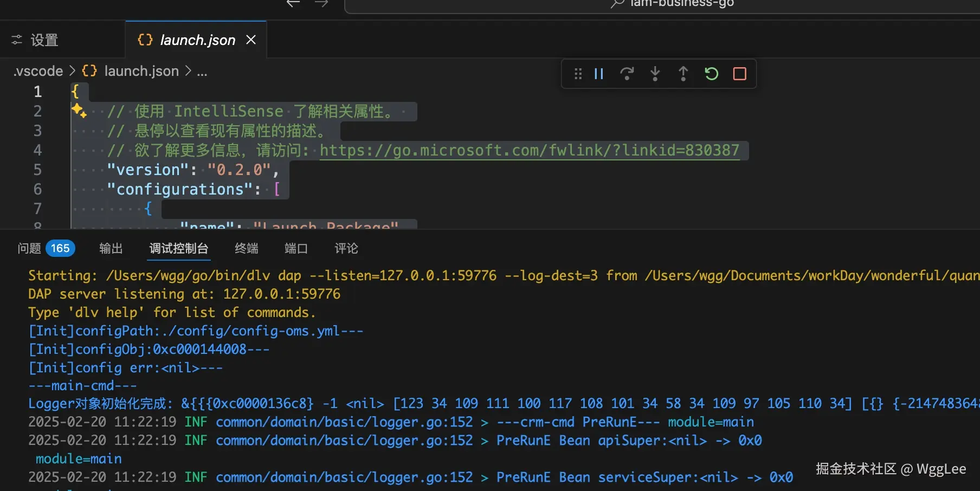
Task: Click the "0.2.0" version value
Action: pos(239,170)
